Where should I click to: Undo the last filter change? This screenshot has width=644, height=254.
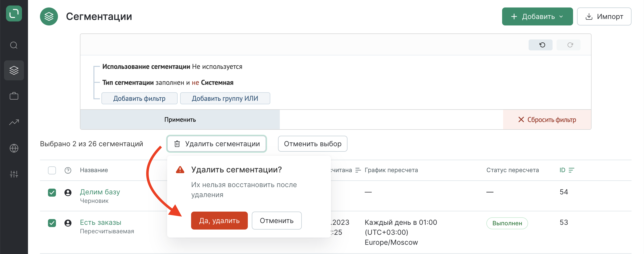pos(540,45)
